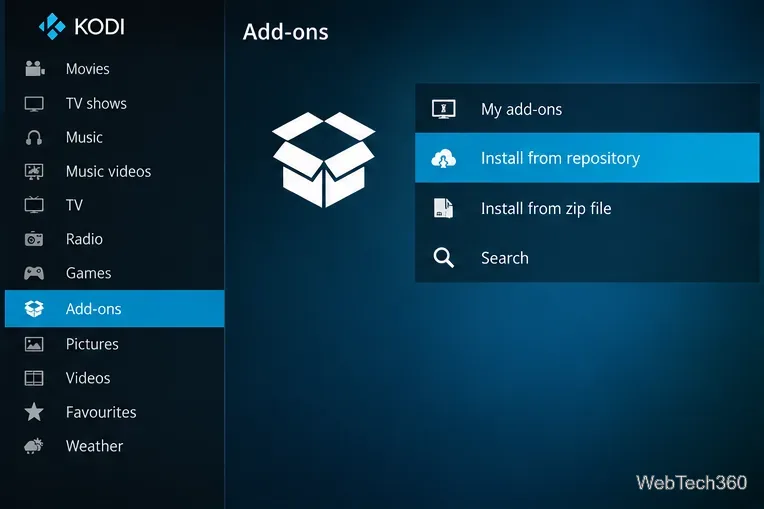
Task: Click the My add-ons monitor icon
Action: (443, 109)
